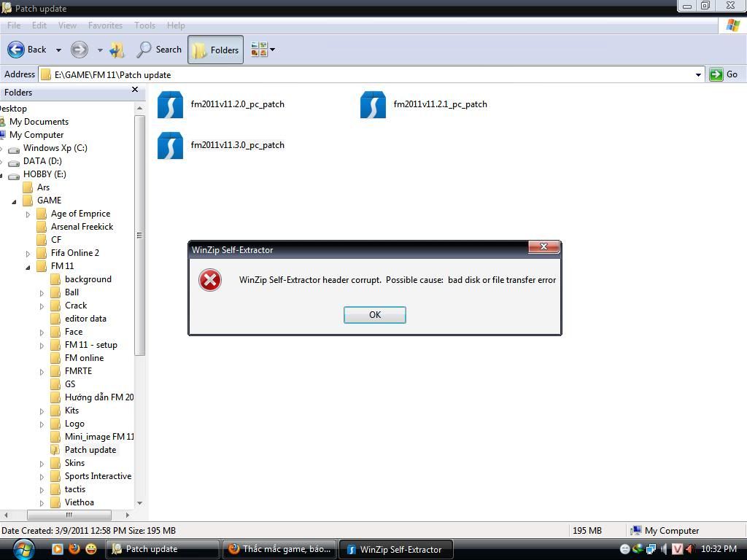The width and height of the screenshot is (747, 560).
Task: Click the volume tray icon
Action: pyautogui.click(x=664, y=549)
